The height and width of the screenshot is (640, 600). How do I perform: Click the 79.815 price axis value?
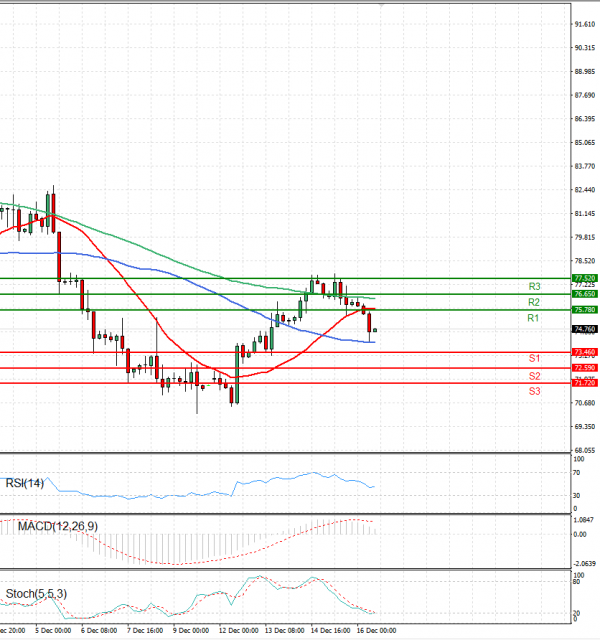tap(585, 237)
